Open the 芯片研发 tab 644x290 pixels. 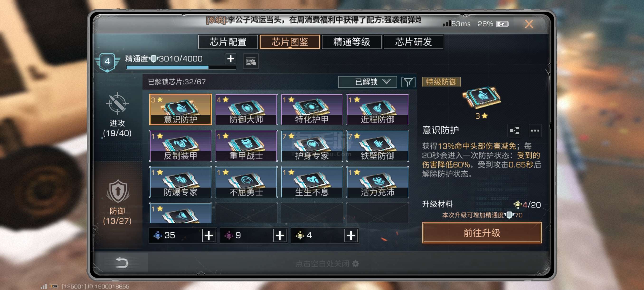point(413,42)
